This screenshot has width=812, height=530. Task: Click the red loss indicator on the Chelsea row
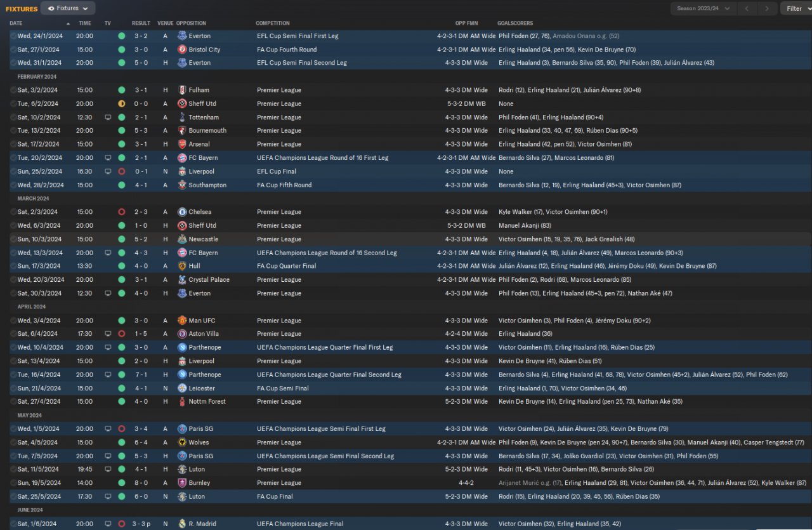pos(121,212)
